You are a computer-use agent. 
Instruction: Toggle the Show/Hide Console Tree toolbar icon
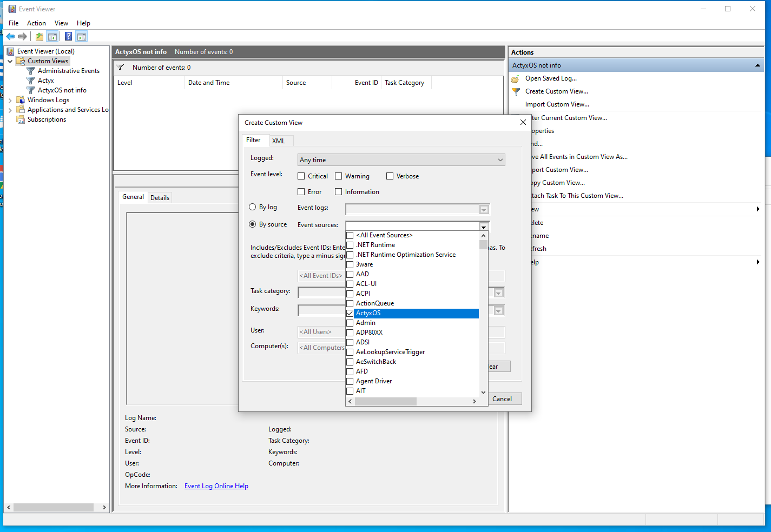point(52,37)
